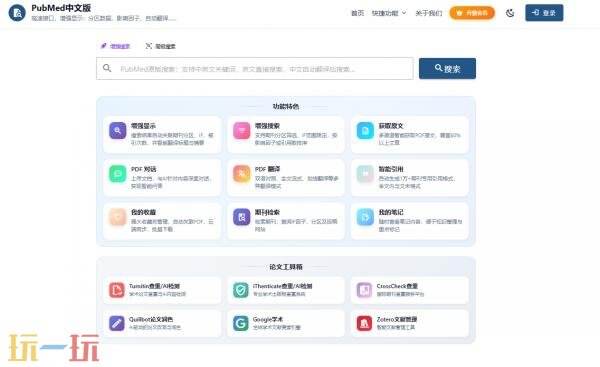Open the 首页 navigation link

point(357,13)
